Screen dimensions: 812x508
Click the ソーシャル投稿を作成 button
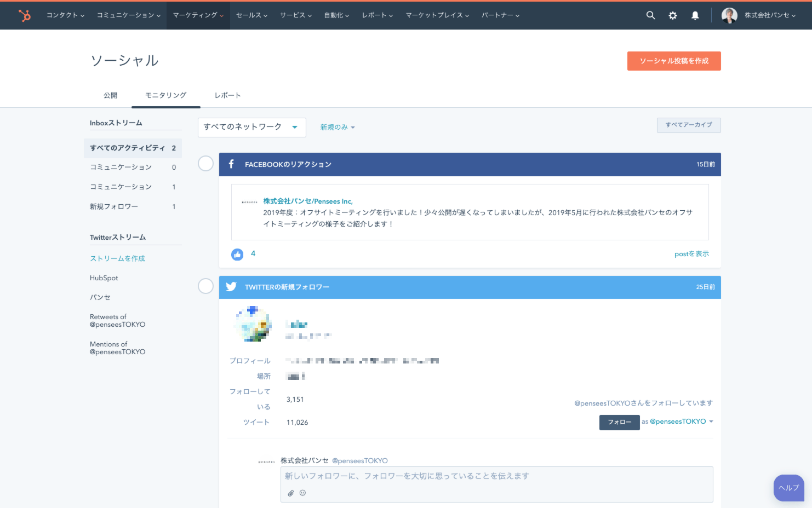point(673,61)
